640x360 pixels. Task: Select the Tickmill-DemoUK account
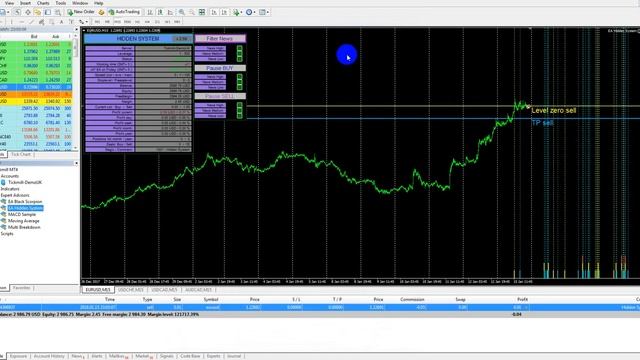25,182
